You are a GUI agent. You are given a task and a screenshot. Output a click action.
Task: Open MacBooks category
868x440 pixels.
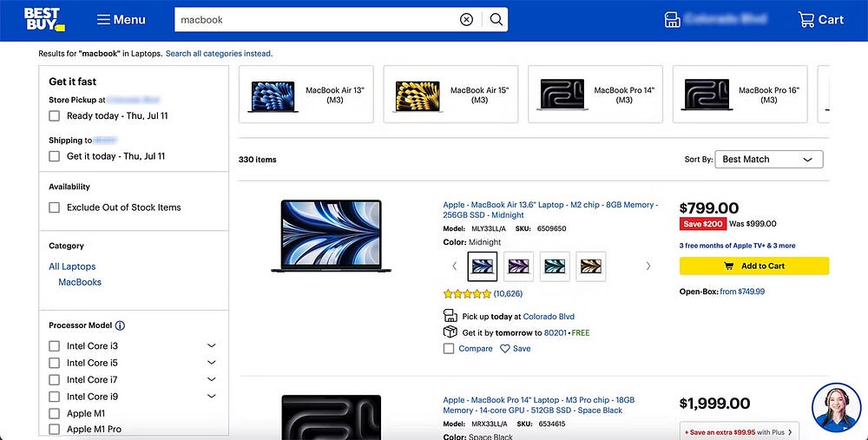(x=80, y=282)
